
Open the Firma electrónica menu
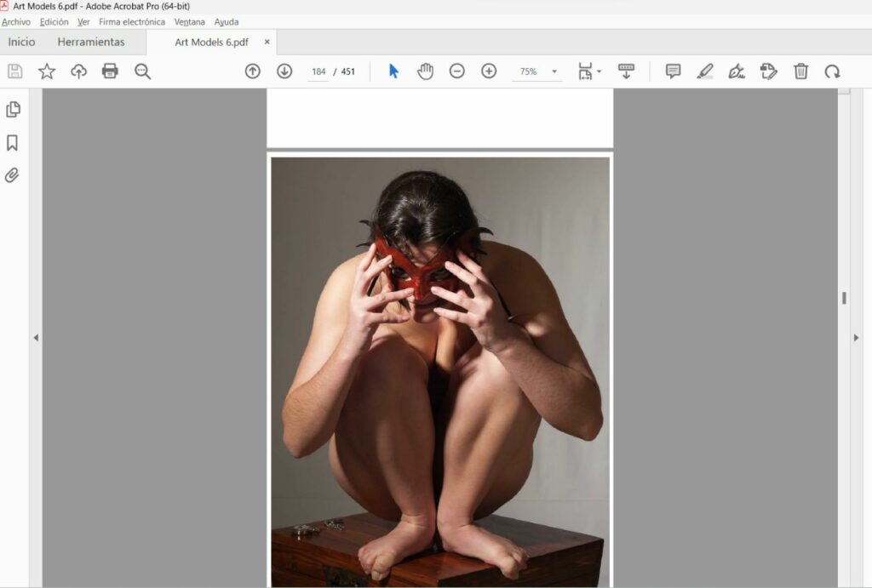click(x=132, y=21)
